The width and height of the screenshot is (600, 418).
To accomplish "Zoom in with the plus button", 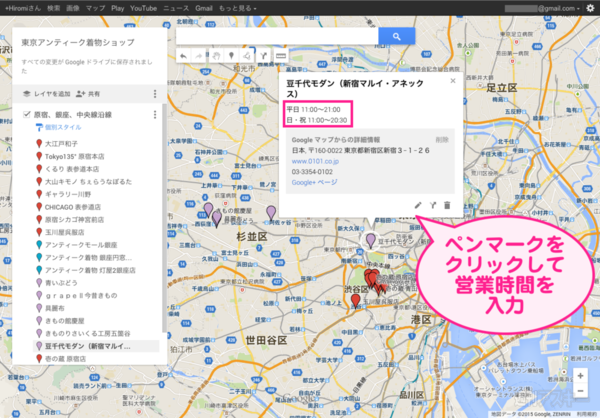I will point(580,376).
